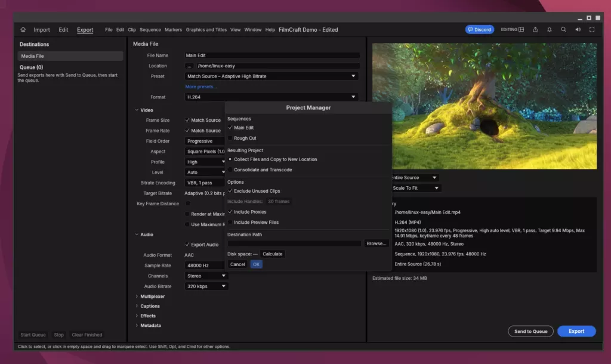Toggle Exclude Unused Clips checkbox
This screenshot has height=364, width=611.
click(x=230, y=191)
